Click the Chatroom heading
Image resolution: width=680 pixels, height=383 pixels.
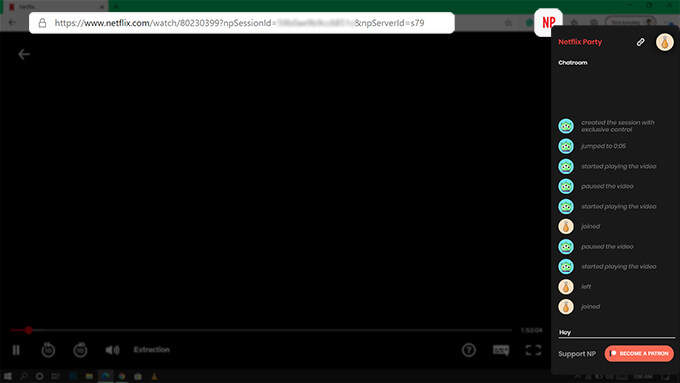(x=572, y=62)
